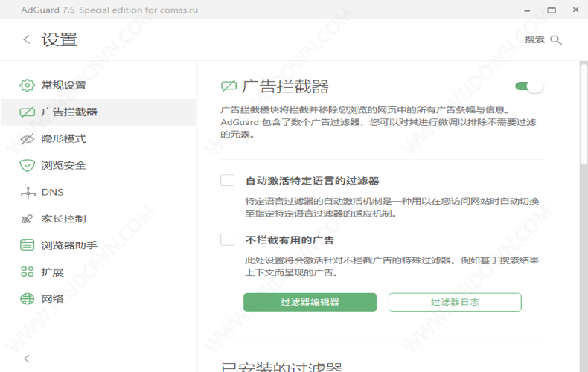588x372 pixels.
Task: Open the 过滤器编辑器 button
Action: click(x=310, y=302)
